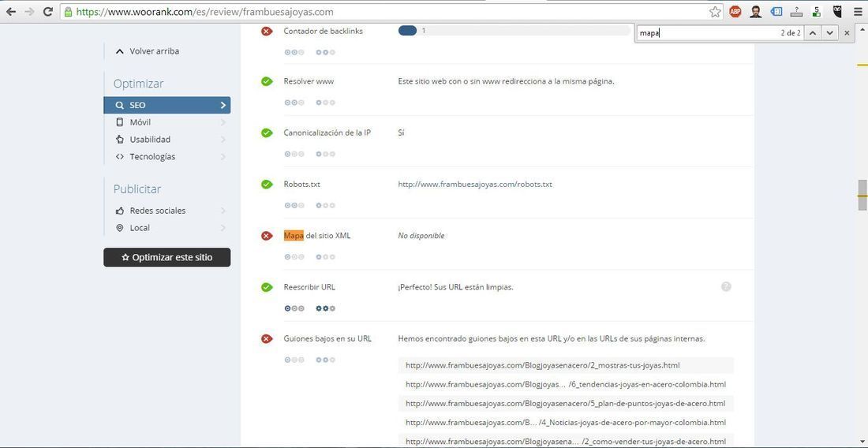
Task: Click the chevron next to Local
Action: click(223, 228)
